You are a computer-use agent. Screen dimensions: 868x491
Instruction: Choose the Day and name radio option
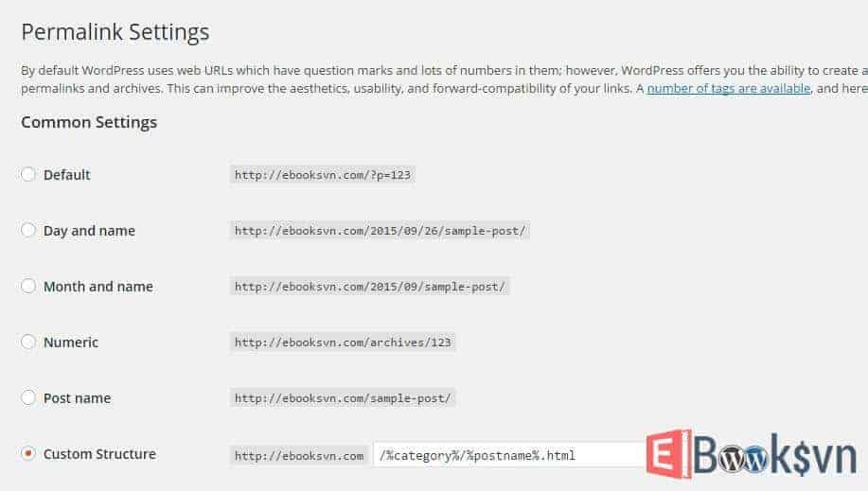click(x=28, y=230)
